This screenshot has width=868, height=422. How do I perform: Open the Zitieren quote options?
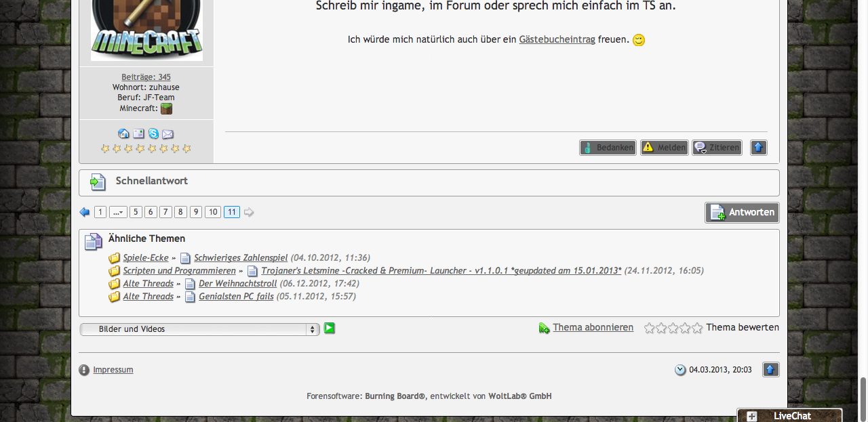717,147
